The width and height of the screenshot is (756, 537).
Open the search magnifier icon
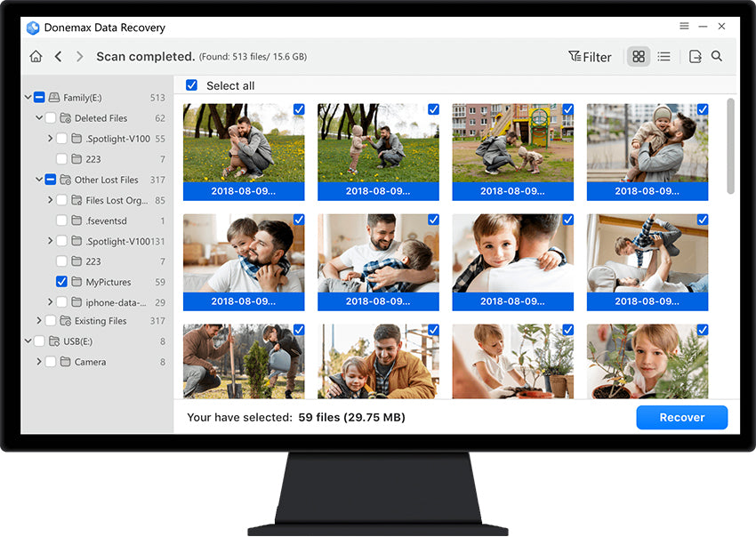coord(717,56)
